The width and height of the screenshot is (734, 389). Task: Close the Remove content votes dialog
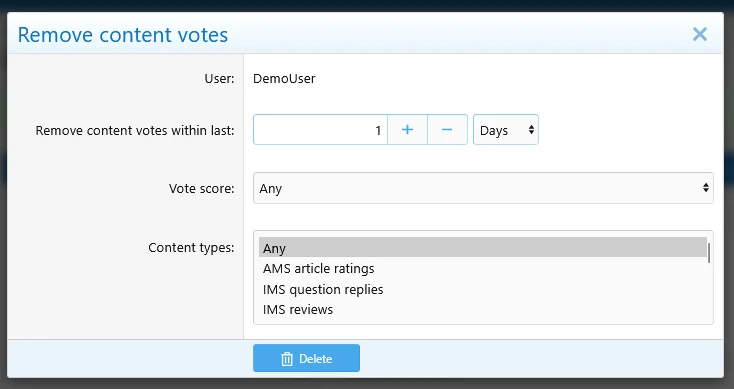click(699, 34)
